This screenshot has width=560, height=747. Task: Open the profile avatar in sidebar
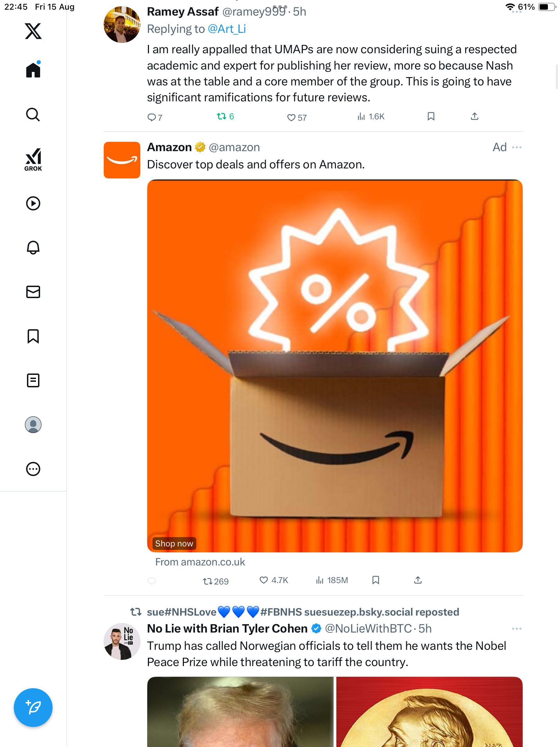(x=33, y=425)
